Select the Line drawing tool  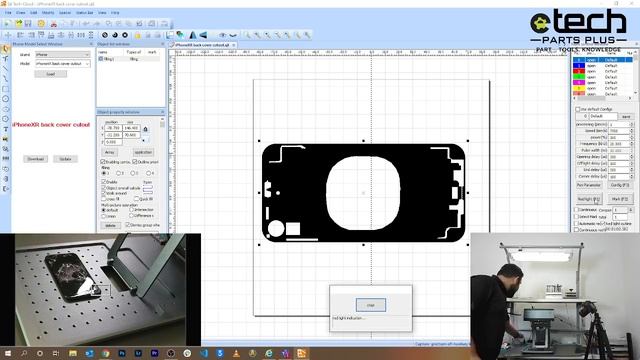5,69
